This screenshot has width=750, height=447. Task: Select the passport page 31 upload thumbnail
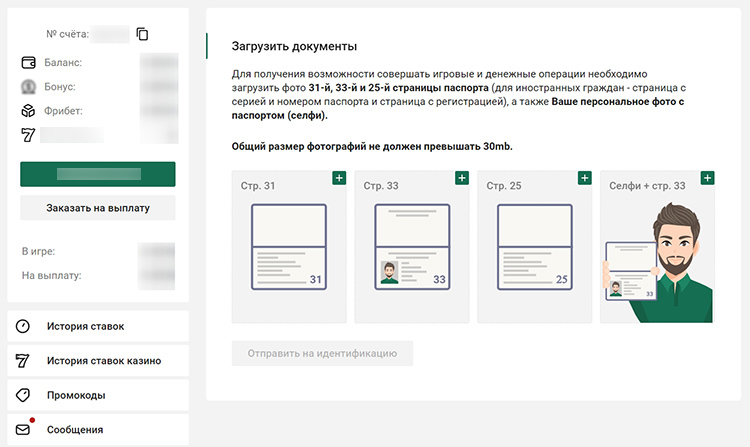(x=289, y=247)
